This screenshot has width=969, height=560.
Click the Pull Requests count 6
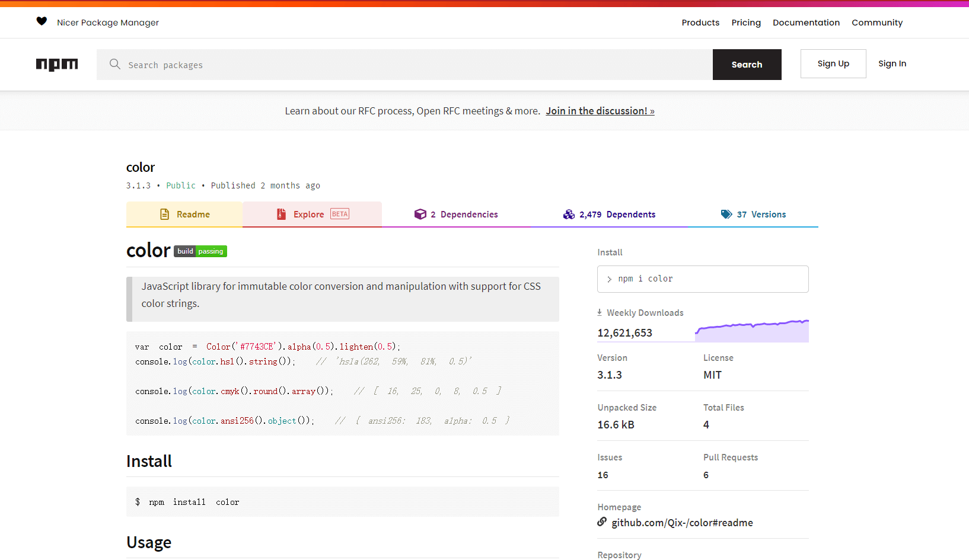706,475
